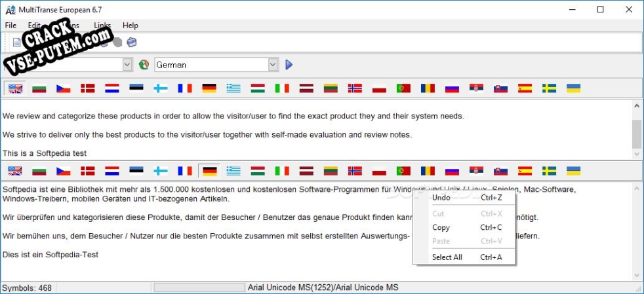Select Serbian flag in source language bar

[476, 88]
